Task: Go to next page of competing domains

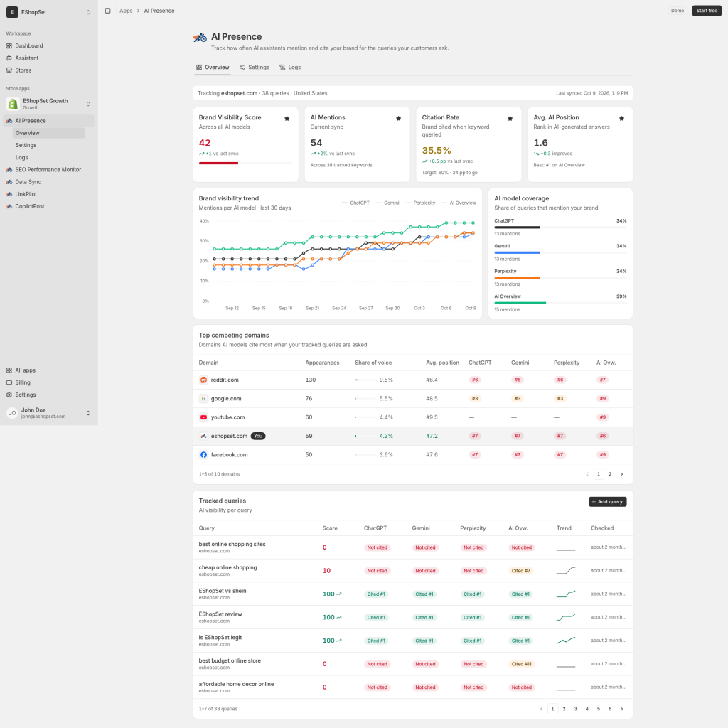Action: click(x=621, y=474)
